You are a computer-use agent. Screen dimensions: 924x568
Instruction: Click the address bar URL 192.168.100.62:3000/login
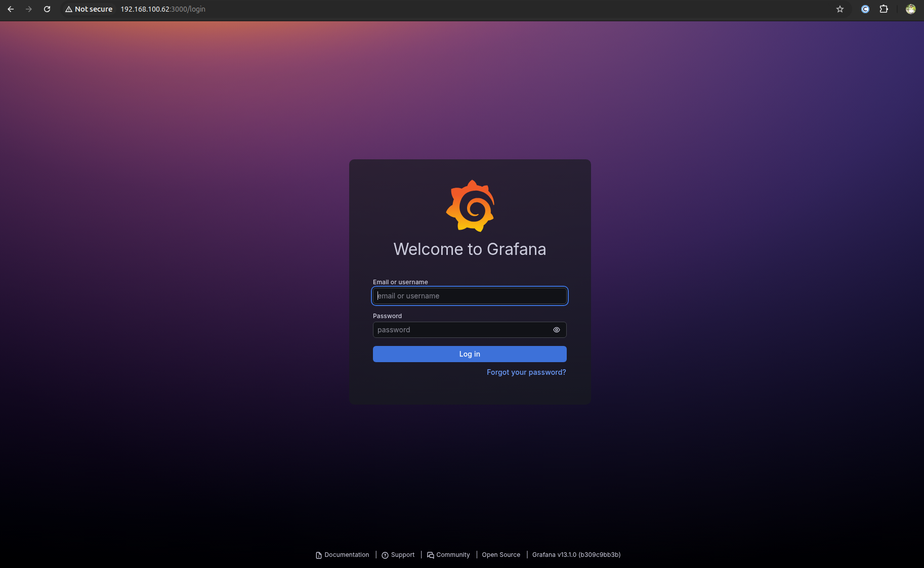[x=163, y=9]
